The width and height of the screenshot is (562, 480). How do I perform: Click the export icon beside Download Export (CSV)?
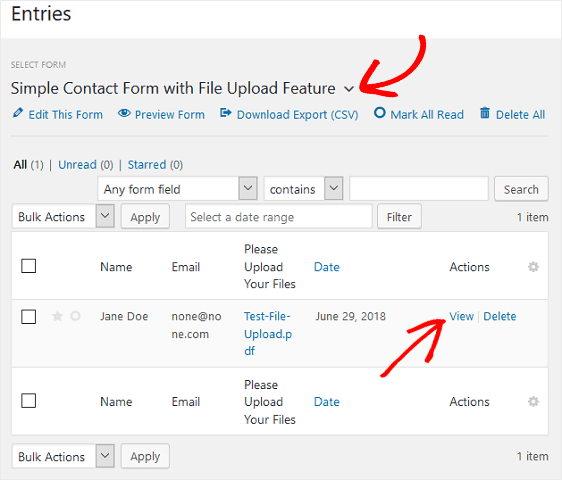[x=225, y=113]
